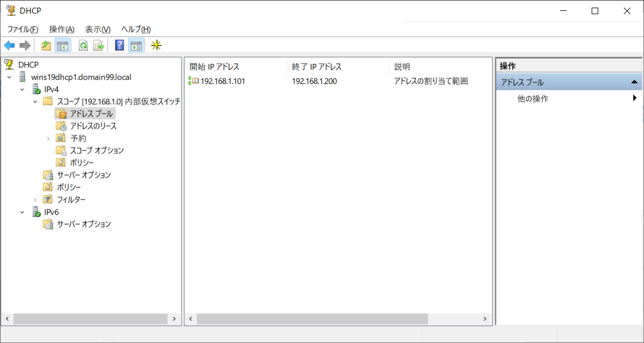Click the tree pane horizontal scrollbar thumb
Screen dimensions: 644x343
pyautogui.click(x=91, y=319)
